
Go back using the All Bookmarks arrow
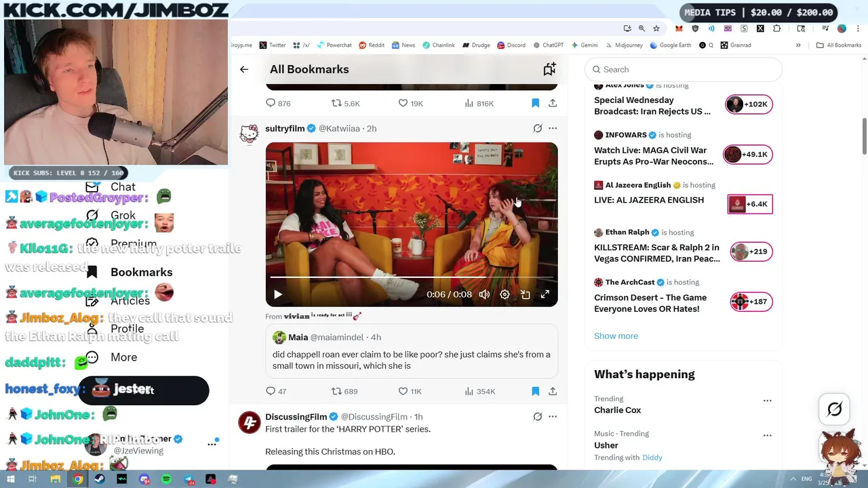click(x=244, y=69)
